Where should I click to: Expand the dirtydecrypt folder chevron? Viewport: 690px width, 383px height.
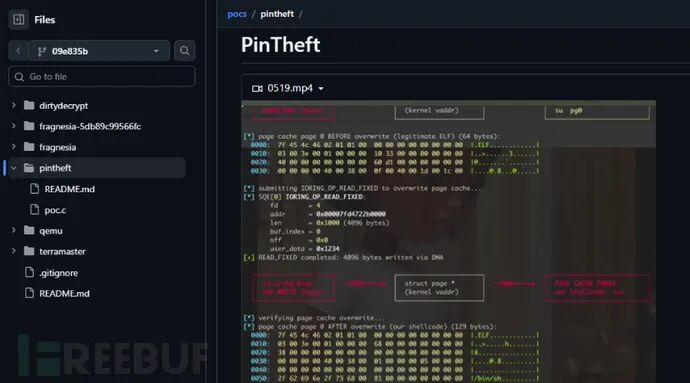pos(14,105)
